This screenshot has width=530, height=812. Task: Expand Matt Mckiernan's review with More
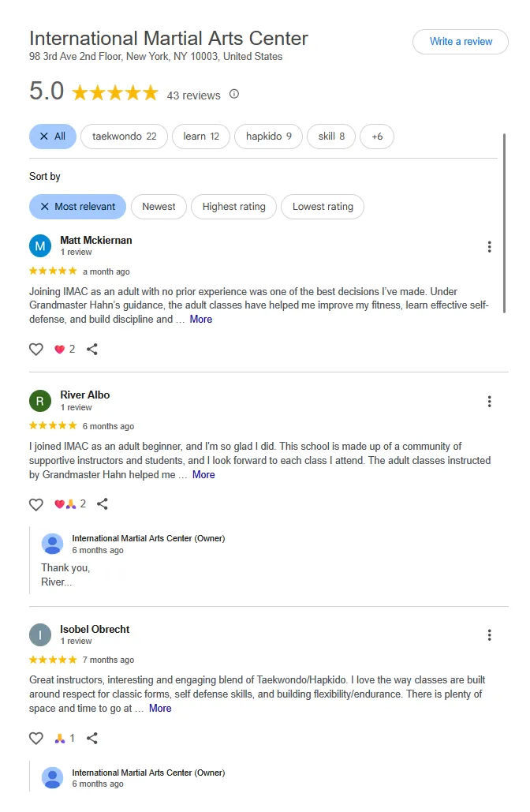click(201, 320)
